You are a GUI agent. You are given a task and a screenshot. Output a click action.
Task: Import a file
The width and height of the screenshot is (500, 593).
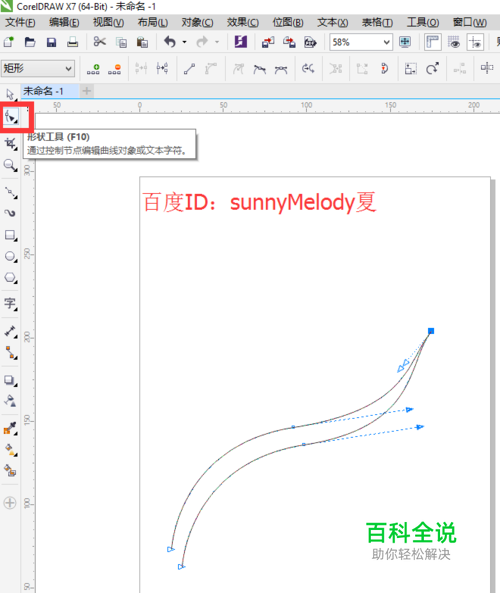point(268,42)
